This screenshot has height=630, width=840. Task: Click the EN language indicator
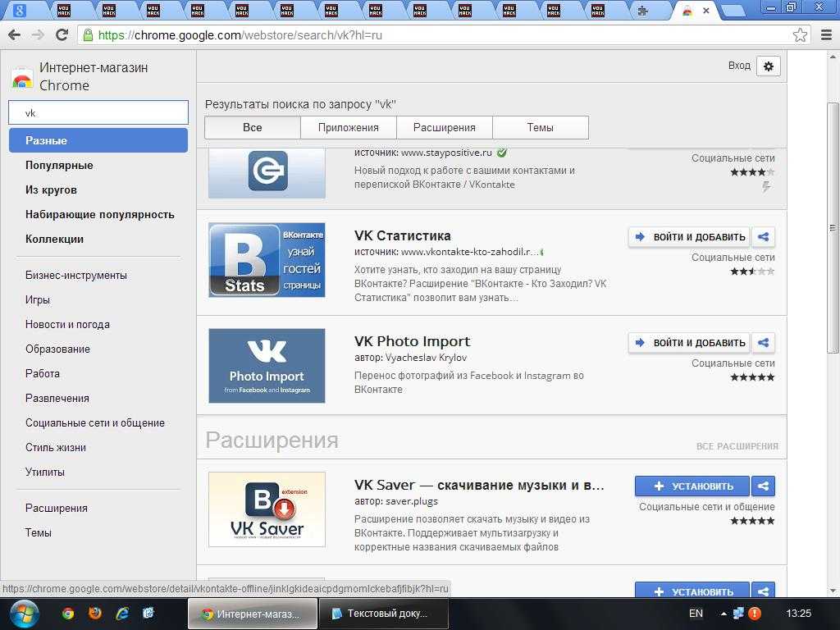point(696,614)
